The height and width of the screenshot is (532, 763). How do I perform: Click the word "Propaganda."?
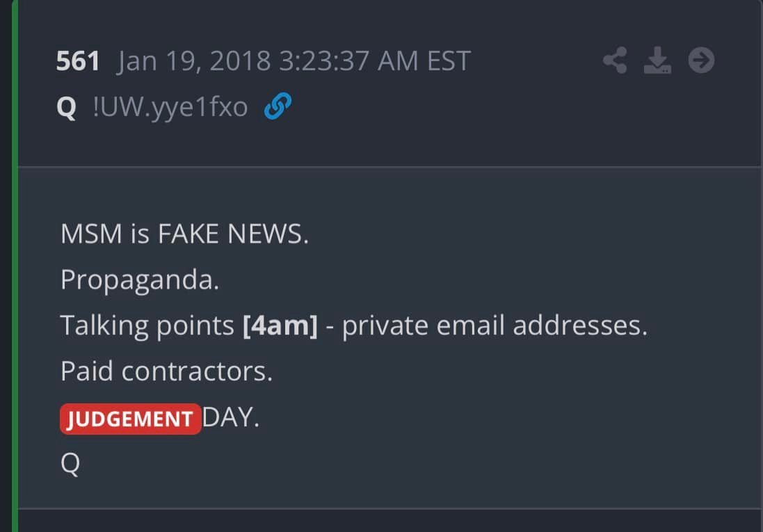140,280
